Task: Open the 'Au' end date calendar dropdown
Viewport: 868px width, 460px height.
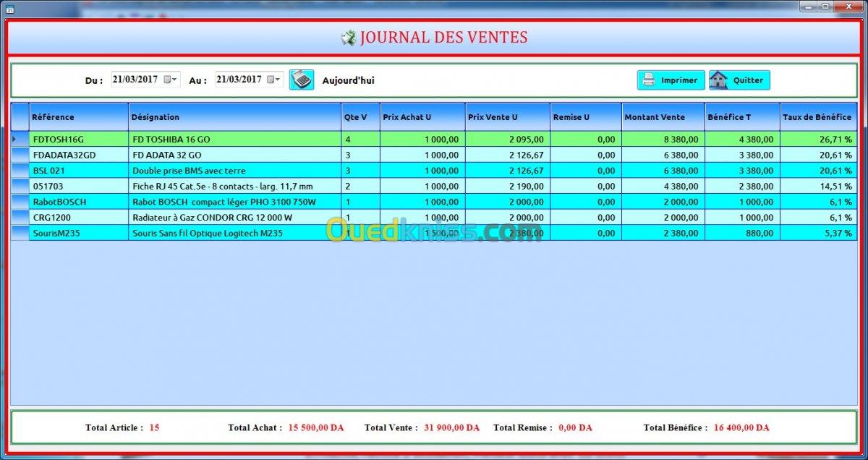Action: coord(275,80)
